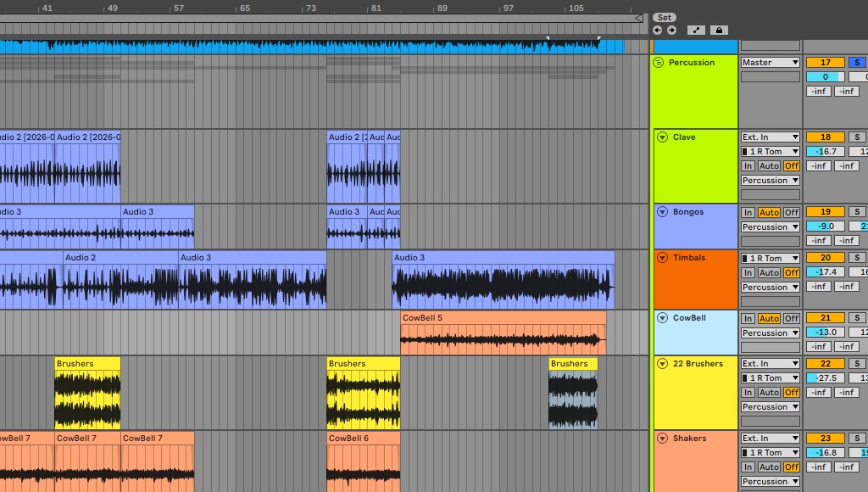The height and width of the screenshot is (492, 868).
Task: Set Bongos monitoring to Auto
Action: [x=769, y=212]
